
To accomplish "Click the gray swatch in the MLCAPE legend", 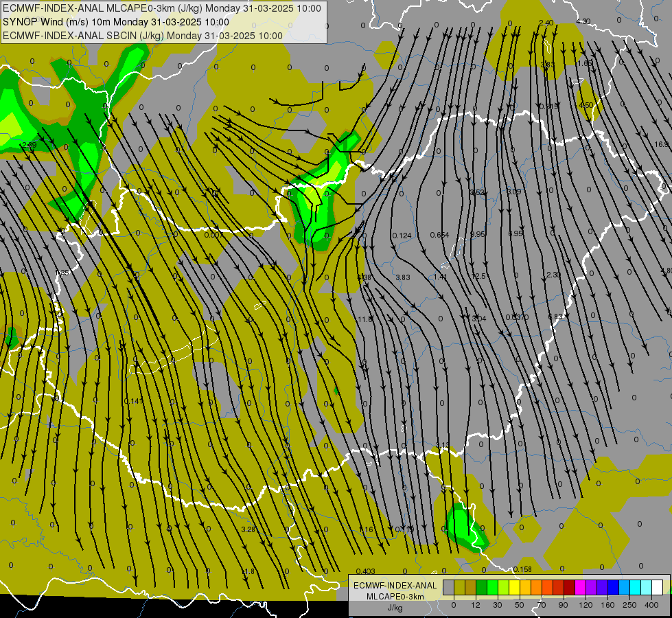I will pyautogui.click(x=448, y=588).
